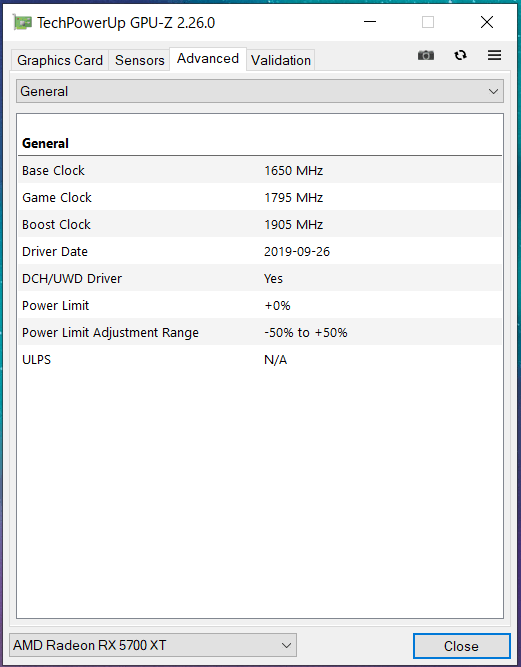The width and height of the screenshot is (521, 667).
Task: Select the Power Limit Adjustment Range row
Action: [x=260, y=332]
